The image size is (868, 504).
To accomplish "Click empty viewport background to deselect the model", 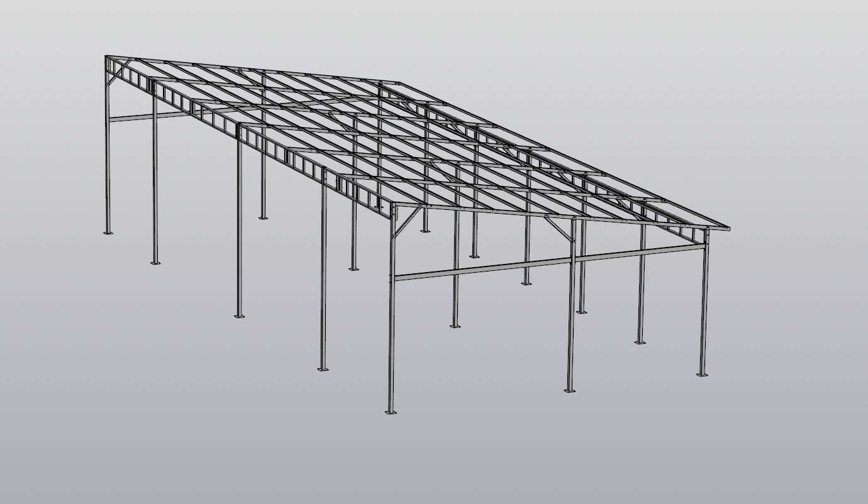I will point(755,440).
